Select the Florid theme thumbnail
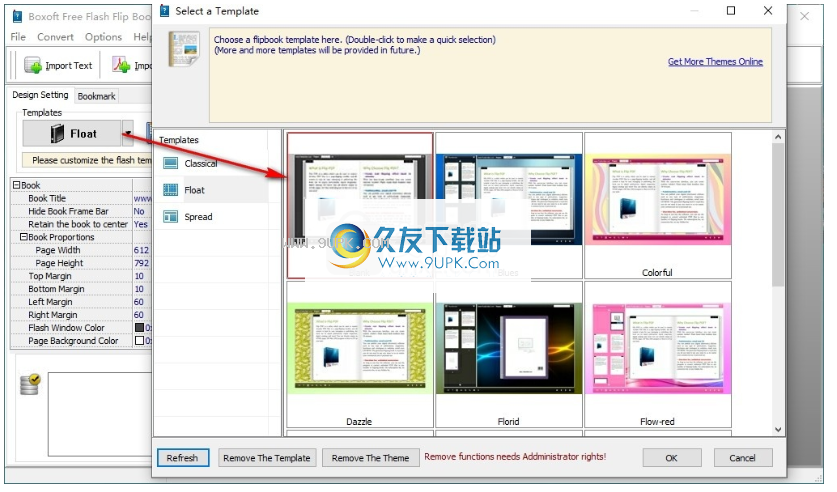This screenshot has width=837, height=492. (508, 354)
